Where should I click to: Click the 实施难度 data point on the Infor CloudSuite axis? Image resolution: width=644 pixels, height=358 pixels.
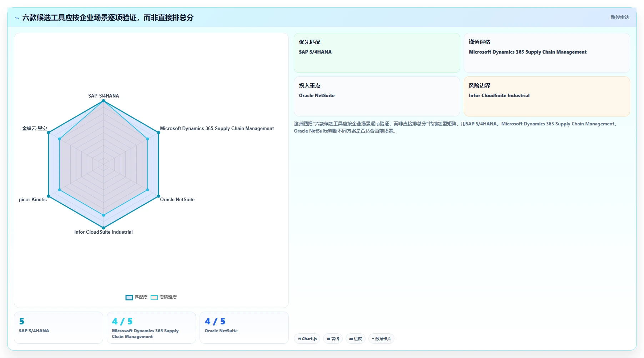tap(104, 215)
